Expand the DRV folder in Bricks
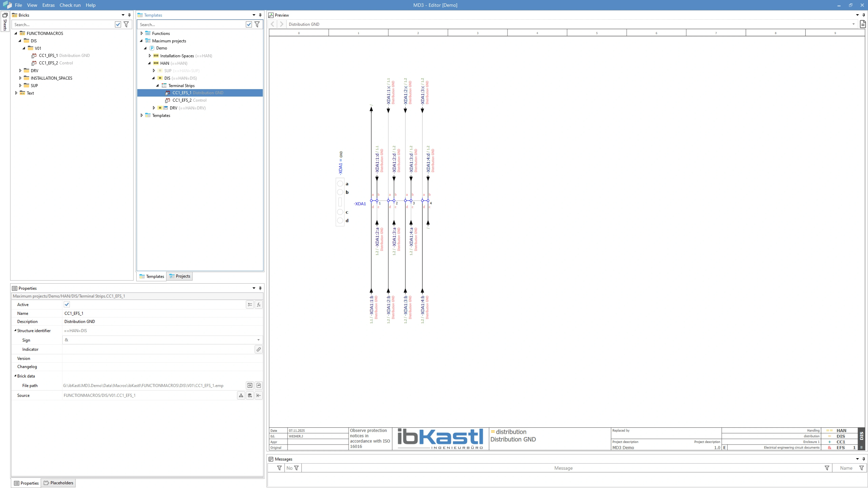 point(20,70)
